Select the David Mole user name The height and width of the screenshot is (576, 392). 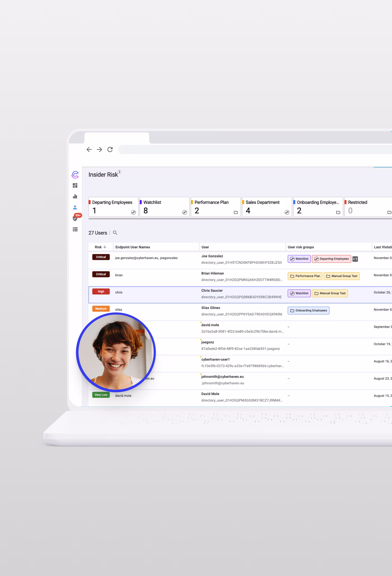(210, 394)
